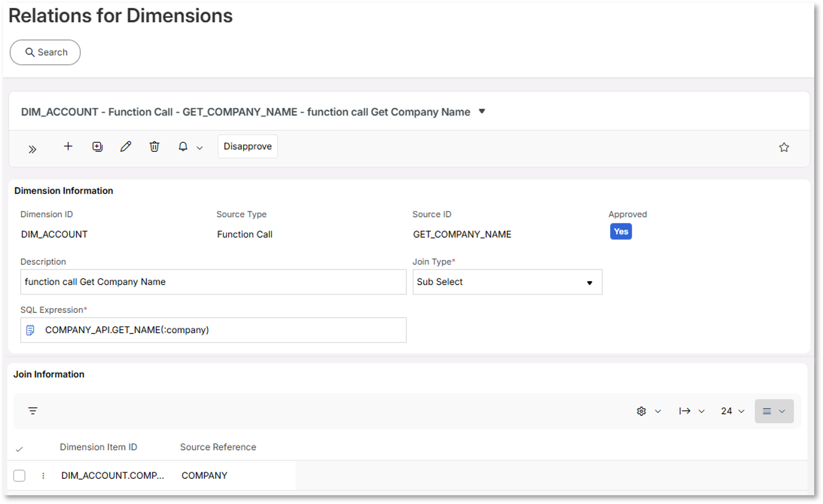Click the Disapprove button
Image resolution: width=823 pixels, height=504 pixels.
247,146
